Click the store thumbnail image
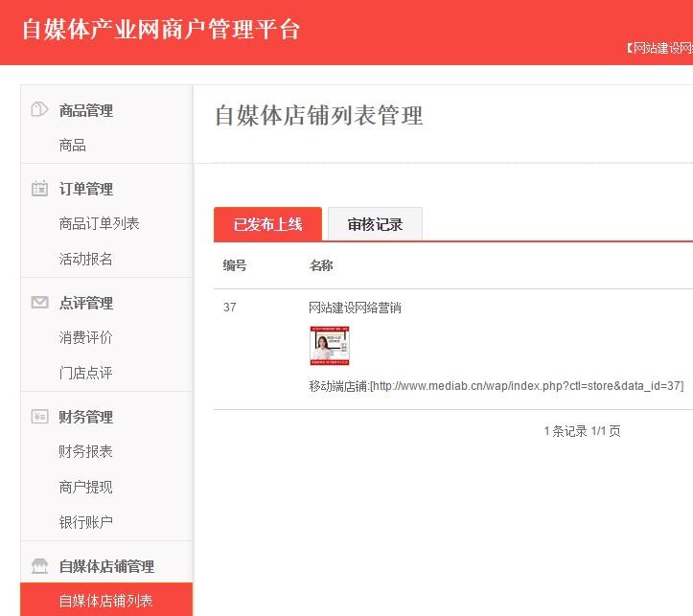This screenshot has height=616, width=693. 330,346
